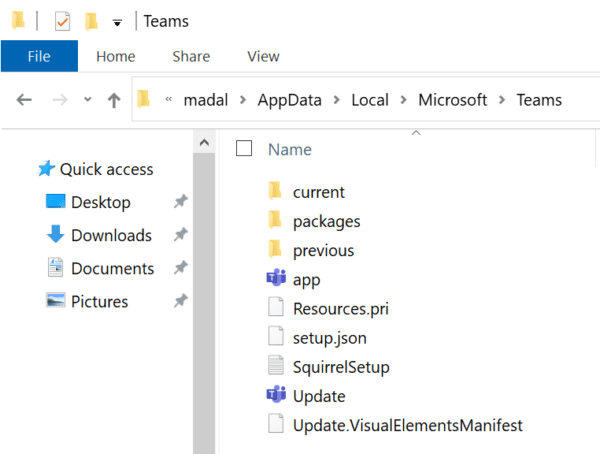Open the chevron after madal in breadcrumb

[243, 100]
